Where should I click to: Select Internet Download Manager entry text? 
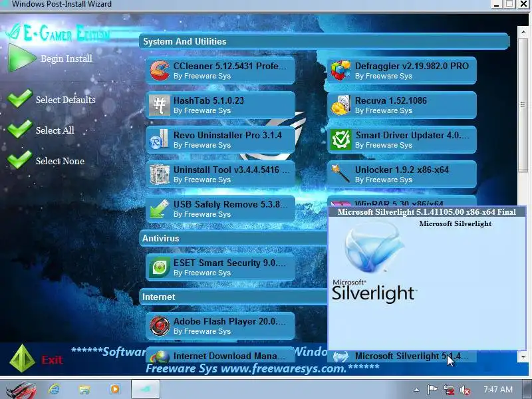coord(229,356)
